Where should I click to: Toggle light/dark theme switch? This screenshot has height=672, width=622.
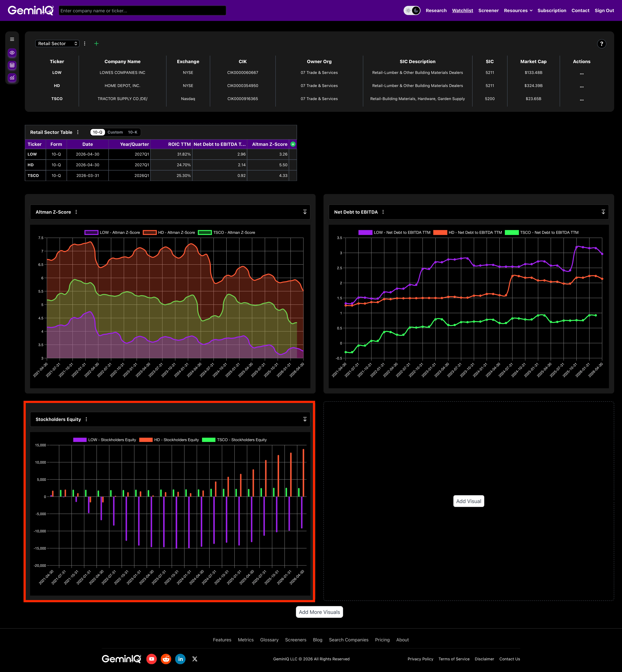(412, 10)
